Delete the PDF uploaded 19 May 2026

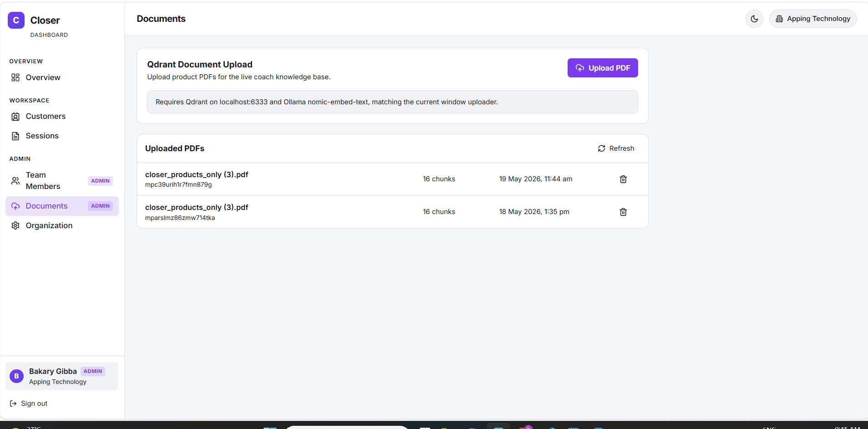(623, 179)
